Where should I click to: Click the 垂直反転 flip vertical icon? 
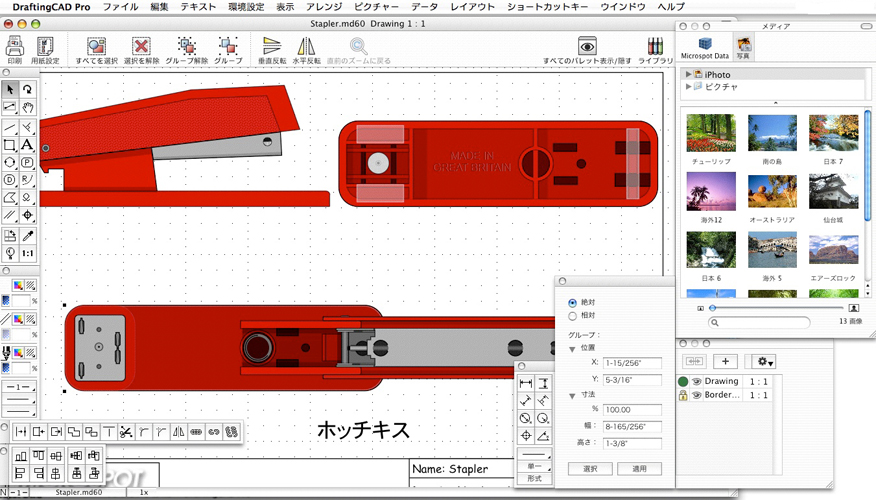(x=272, y=46)
